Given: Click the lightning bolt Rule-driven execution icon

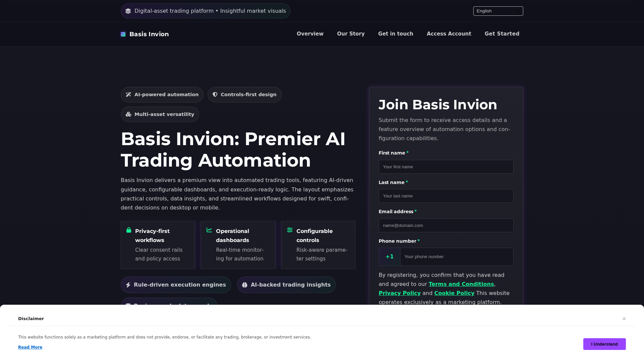Looking at the screenshot, I should pyautogui.click(x=128, y=285).
